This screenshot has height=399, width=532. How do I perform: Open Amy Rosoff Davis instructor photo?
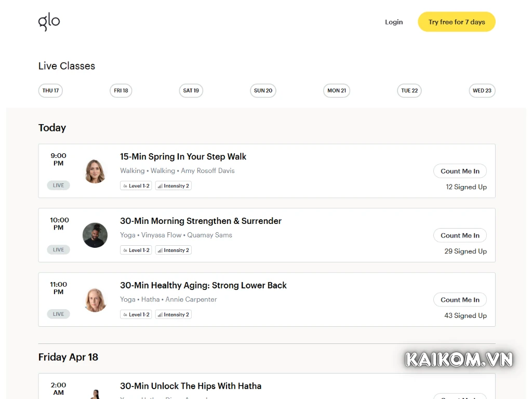click(95, 171)
